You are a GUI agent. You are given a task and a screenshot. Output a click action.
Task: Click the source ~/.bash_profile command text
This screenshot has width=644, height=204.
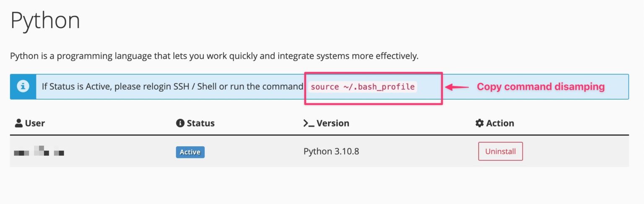363,87
